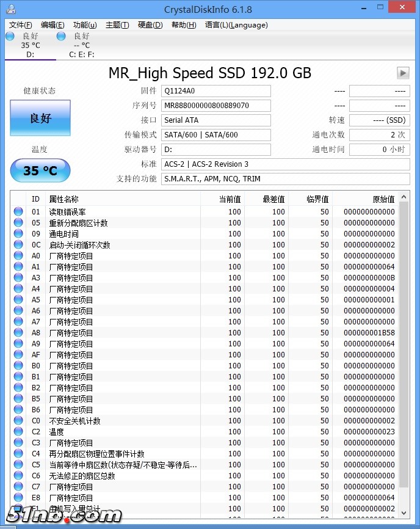Click the status orb for attribute A8

pos(18,333)
